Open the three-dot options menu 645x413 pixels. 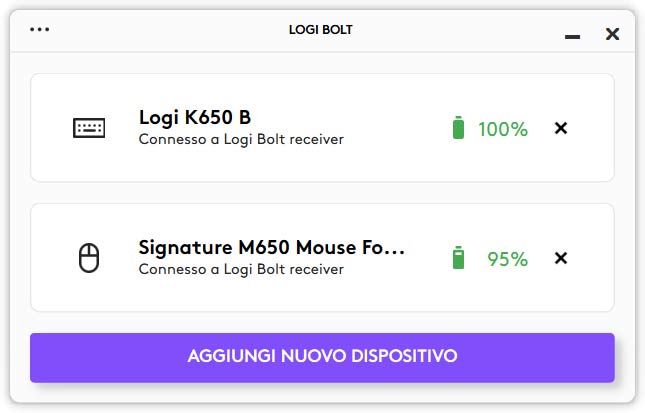point(40,30)
